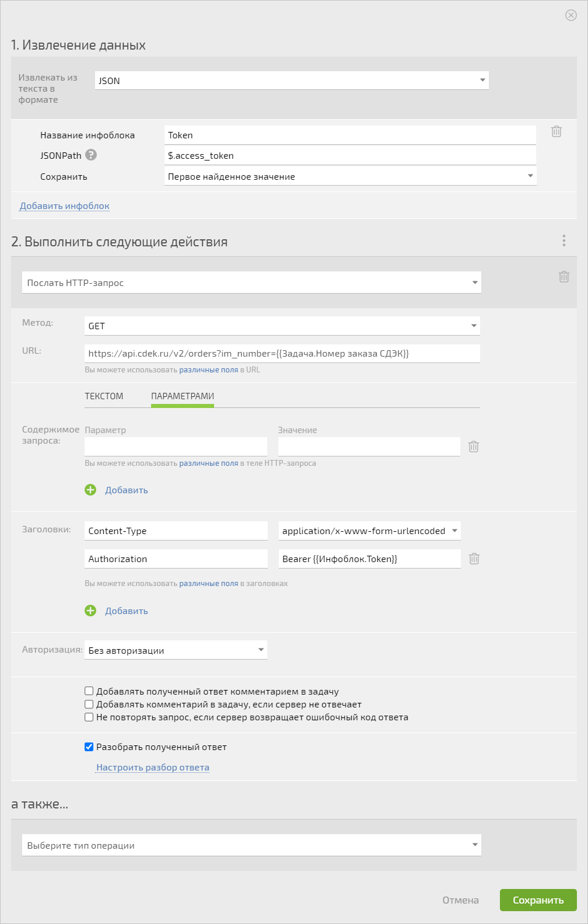Open the JSON text format dropdown
588x924 pixels.
coord(292,81)
